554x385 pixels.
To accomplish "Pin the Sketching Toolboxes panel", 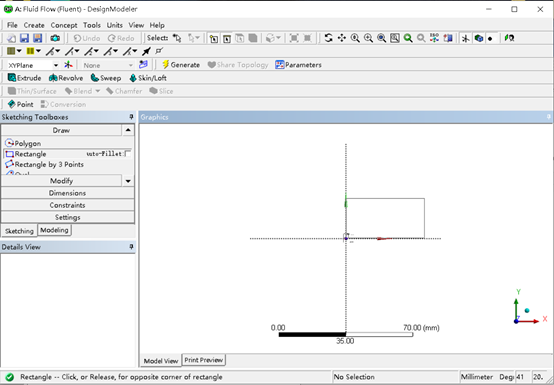I will [131, 117].
